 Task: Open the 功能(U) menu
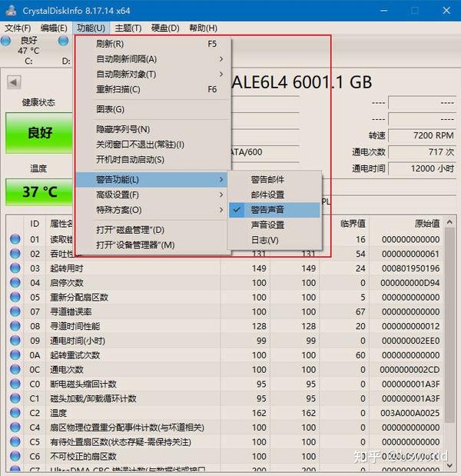click(91, 28)
